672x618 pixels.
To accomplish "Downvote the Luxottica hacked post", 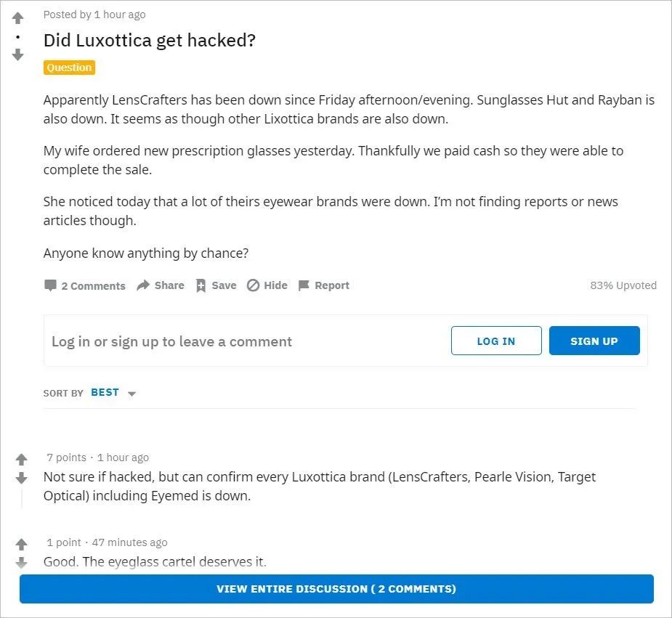I will 18,54.
